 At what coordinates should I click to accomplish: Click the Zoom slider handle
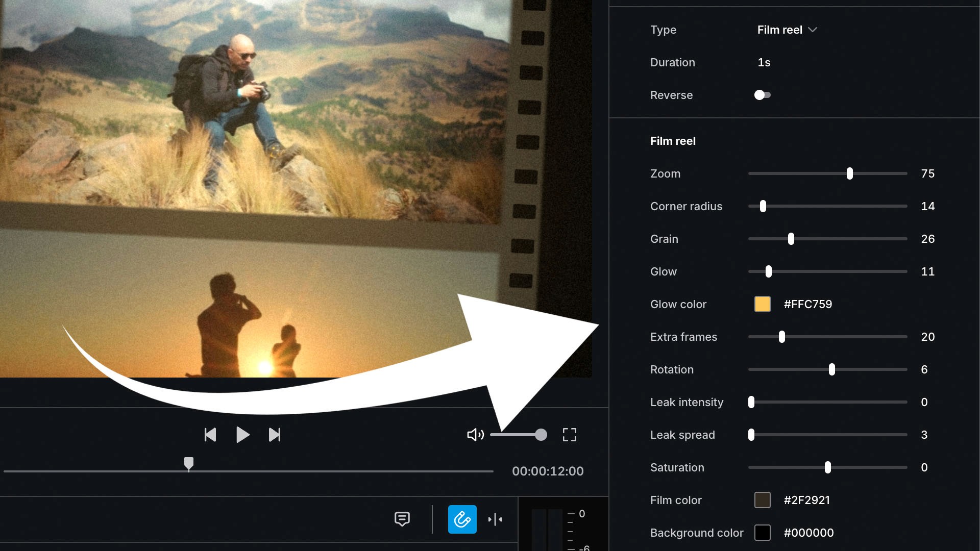tap(849, 173)
